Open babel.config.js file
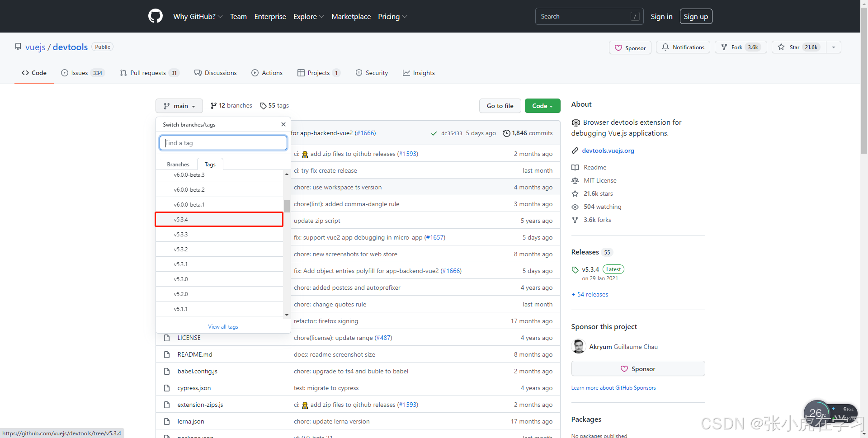The image size is (868, 438). click(197, 371)
